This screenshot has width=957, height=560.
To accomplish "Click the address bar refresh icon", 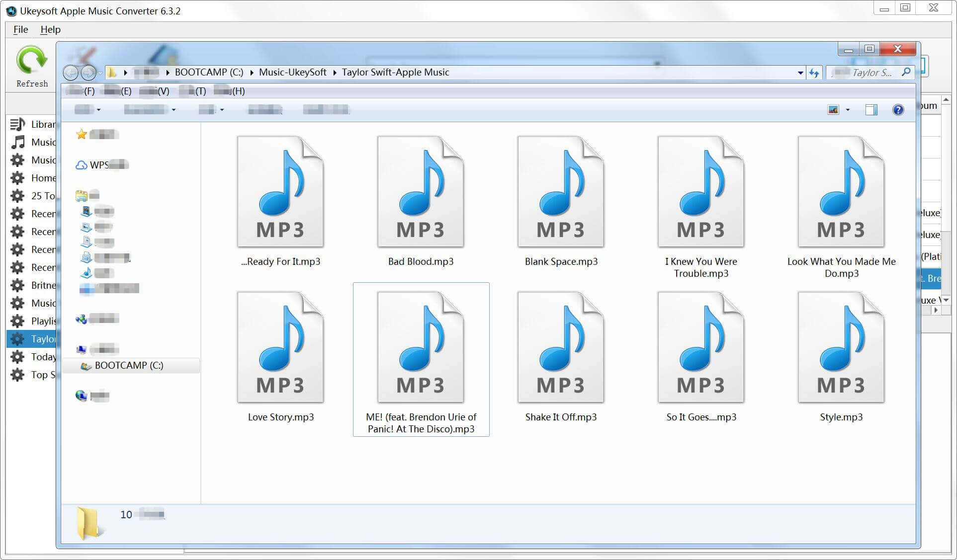I will coord(814,73).
